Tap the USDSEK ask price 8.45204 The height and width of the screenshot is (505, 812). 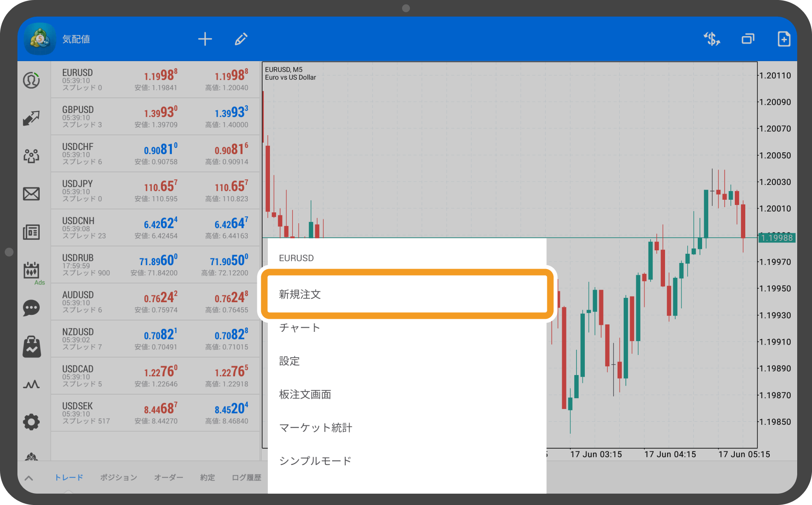(231, 409)
